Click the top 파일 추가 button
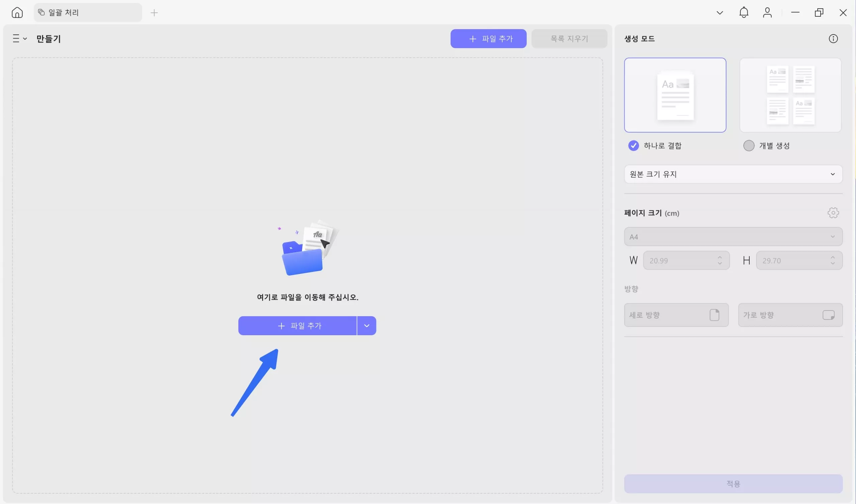Screen dimensions: 856x504 point(488,39)
